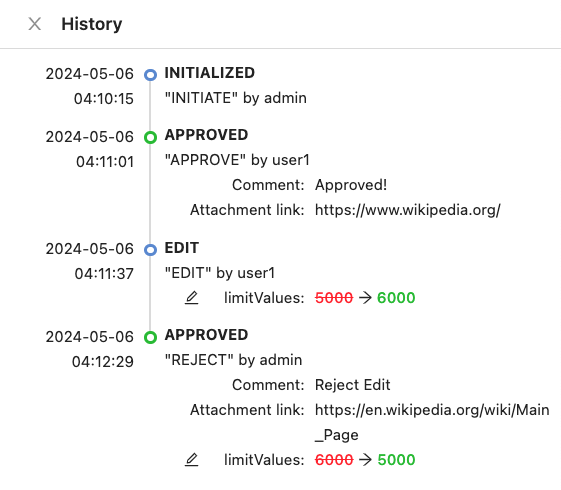Click the 04:11:37 timestamp
Image resolution: width=561 pixels, height=490 pixels.
104,274
